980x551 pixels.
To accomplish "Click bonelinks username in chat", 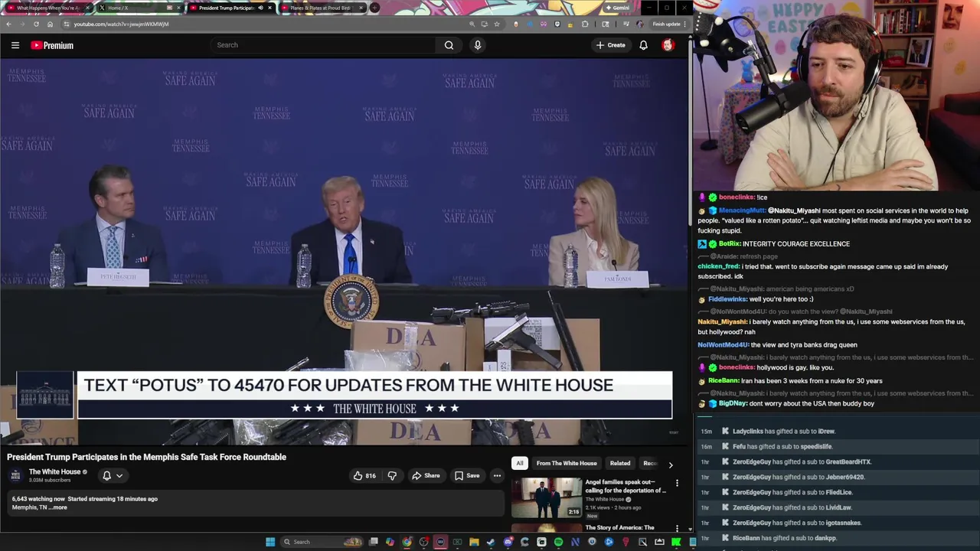I will 736,197.
